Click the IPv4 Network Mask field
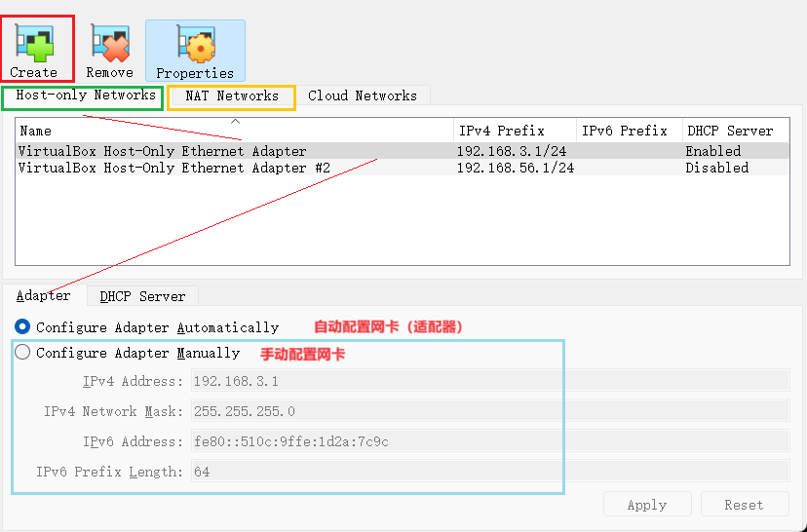Screen dimensions: 807x532 (490, 411)
